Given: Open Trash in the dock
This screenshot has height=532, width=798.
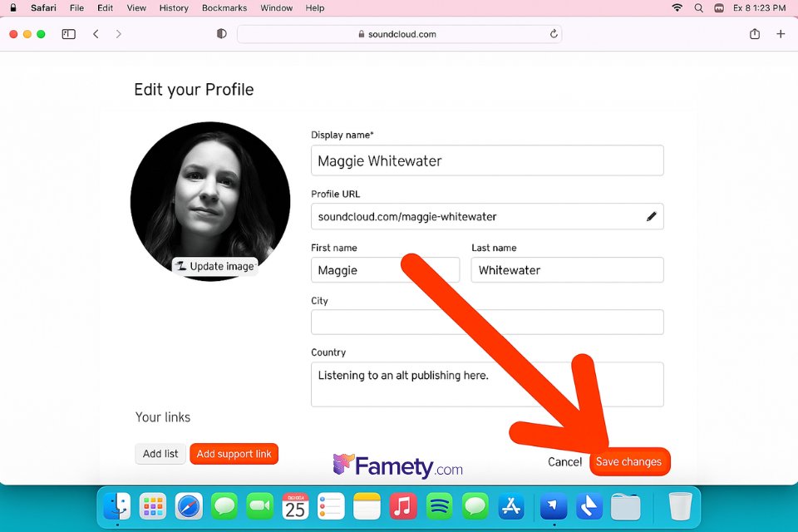Looking at the screenshot, I should point(681,506).
